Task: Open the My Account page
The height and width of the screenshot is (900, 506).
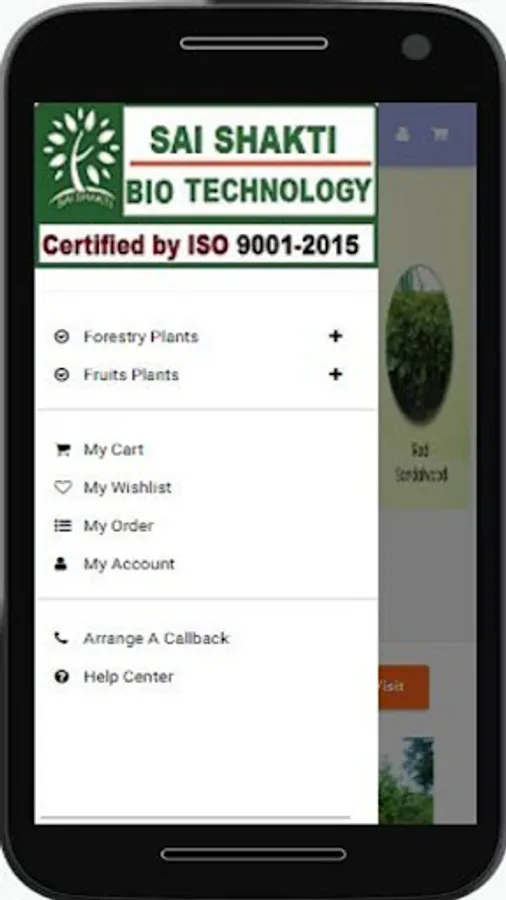Action: tap(129, 564)
